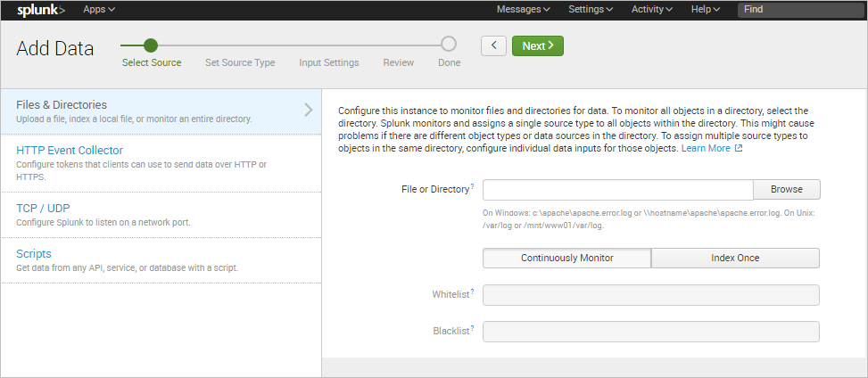Open the Settings dropdown menu
868x378 pixels.
(591, 9)
